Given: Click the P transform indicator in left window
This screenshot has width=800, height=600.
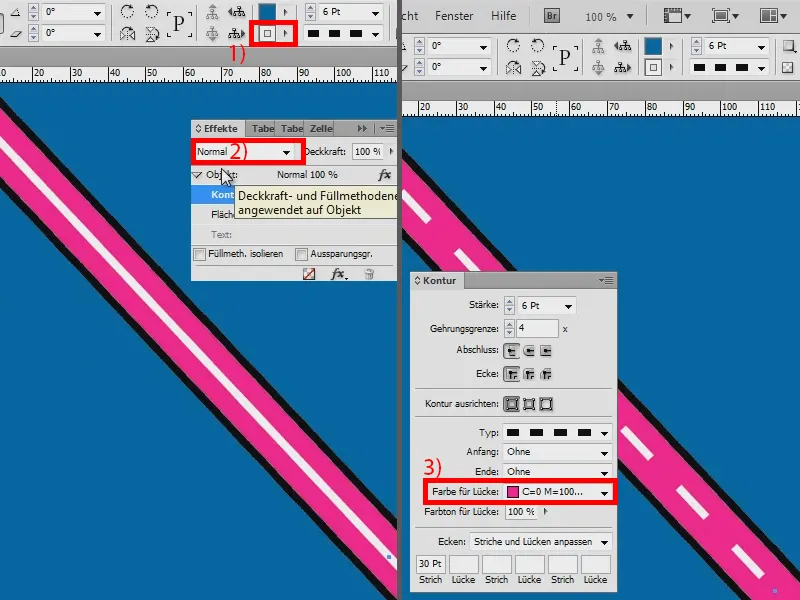Looking at the screenshot, I should 179,23.
